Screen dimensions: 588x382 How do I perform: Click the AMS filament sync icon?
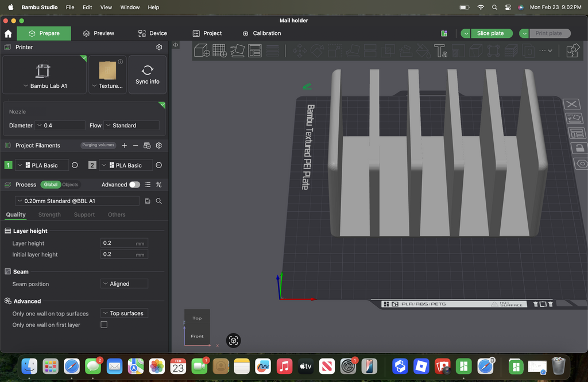[x=147, y=145]
